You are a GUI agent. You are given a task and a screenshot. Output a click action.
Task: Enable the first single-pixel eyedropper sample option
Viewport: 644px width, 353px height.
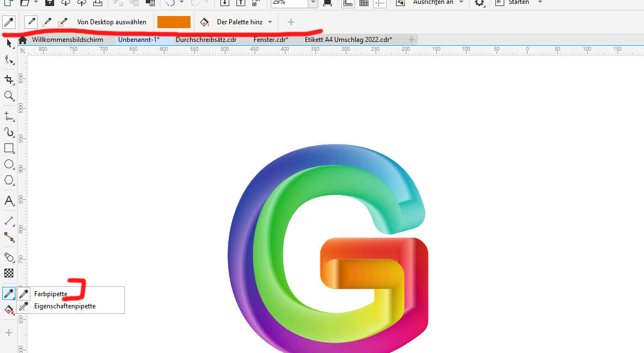click(x=31, y=22)
